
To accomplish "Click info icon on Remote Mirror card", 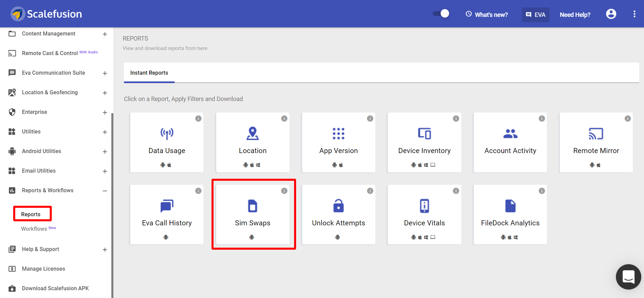I will pyautogui.click(x=628, y=119).
